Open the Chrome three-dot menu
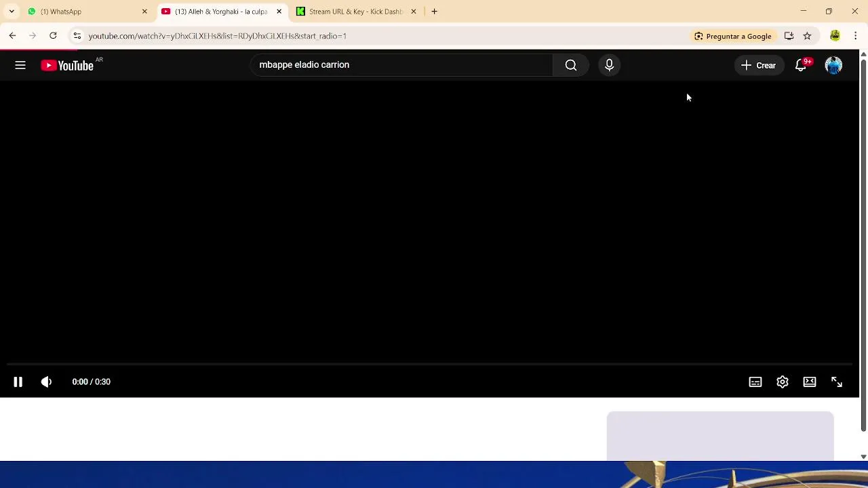The height and width of the screenshot is (488, 868). tap(856, 36)
